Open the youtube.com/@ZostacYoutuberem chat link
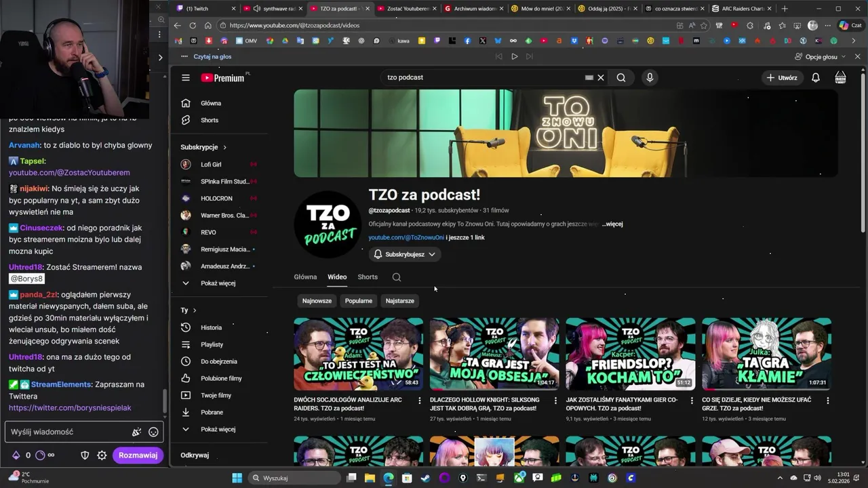 tap(69, 173)
